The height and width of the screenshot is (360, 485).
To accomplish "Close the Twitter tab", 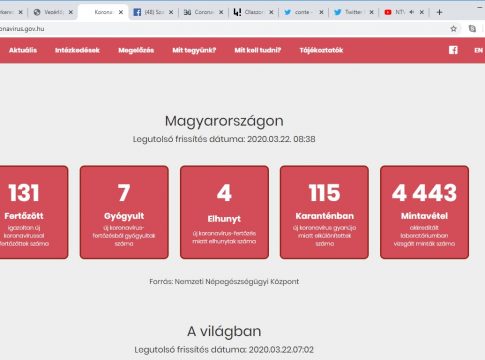I will pos(371,12).
